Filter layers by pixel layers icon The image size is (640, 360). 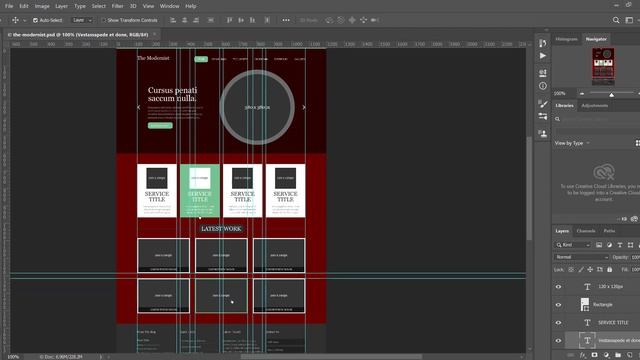coord(599,245)
